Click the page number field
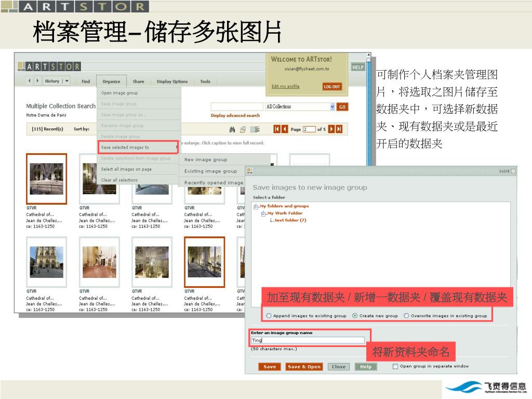532x399 pixels. (309, 129)
